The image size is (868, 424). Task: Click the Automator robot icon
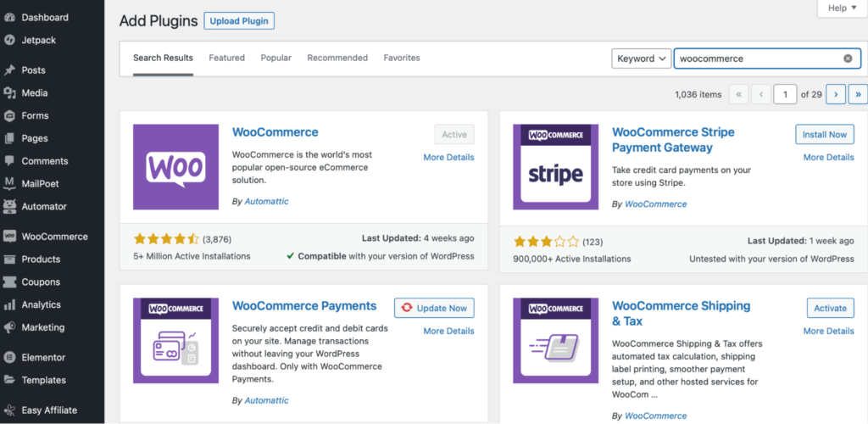(9, 206)
